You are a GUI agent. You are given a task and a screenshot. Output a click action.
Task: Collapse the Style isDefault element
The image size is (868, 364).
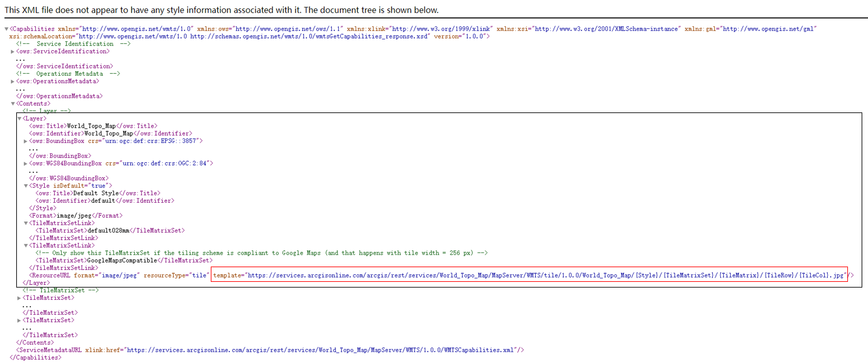tap(25, 186)
